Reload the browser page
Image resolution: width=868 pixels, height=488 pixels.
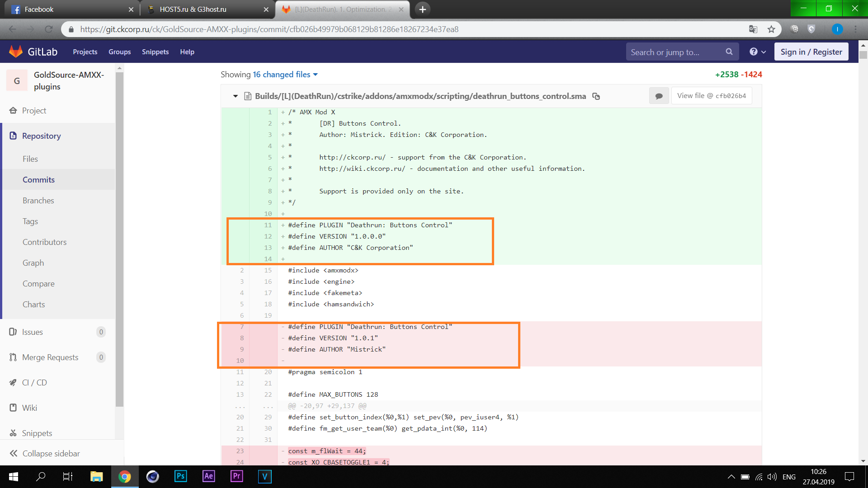pyautogui.click(x=48, y=29)
